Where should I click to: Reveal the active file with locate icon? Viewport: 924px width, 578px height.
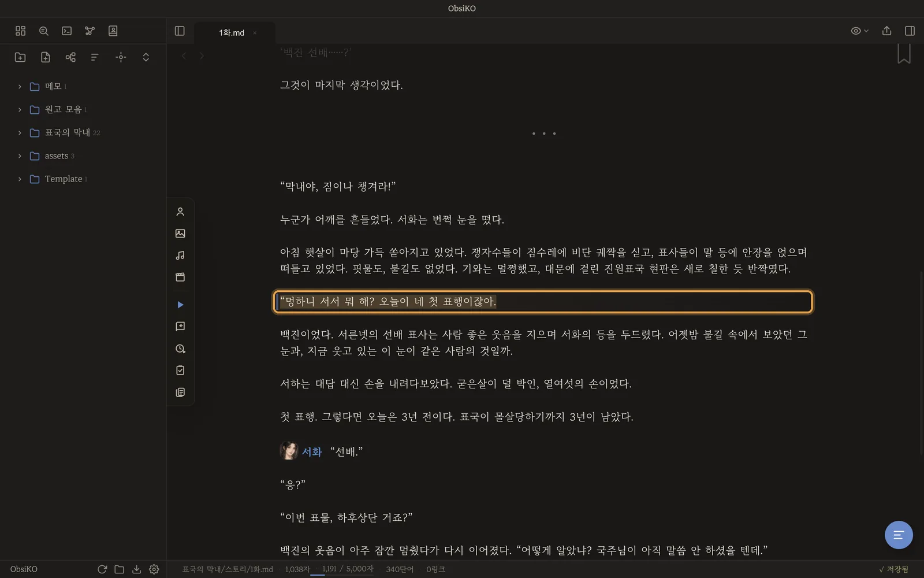click(x=121, y=57)
